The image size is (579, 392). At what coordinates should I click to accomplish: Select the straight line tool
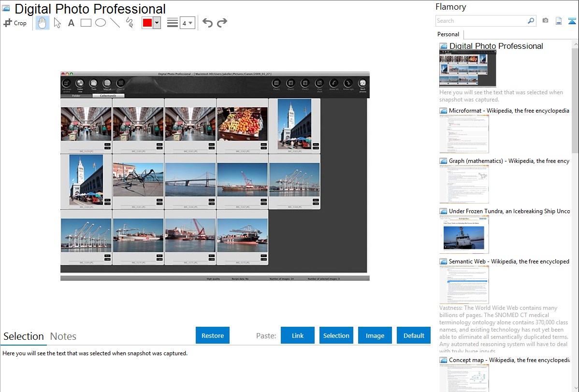[x=115, y=23]
